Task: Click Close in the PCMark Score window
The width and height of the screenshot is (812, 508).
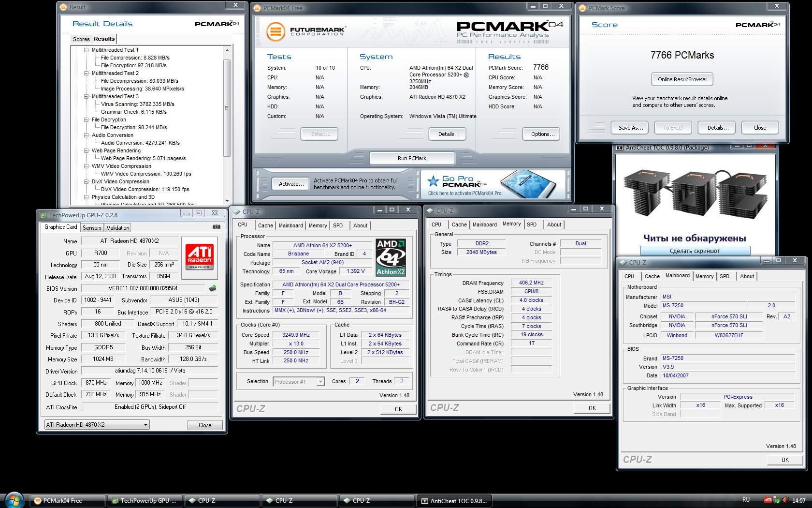Action: click(760, 128)
